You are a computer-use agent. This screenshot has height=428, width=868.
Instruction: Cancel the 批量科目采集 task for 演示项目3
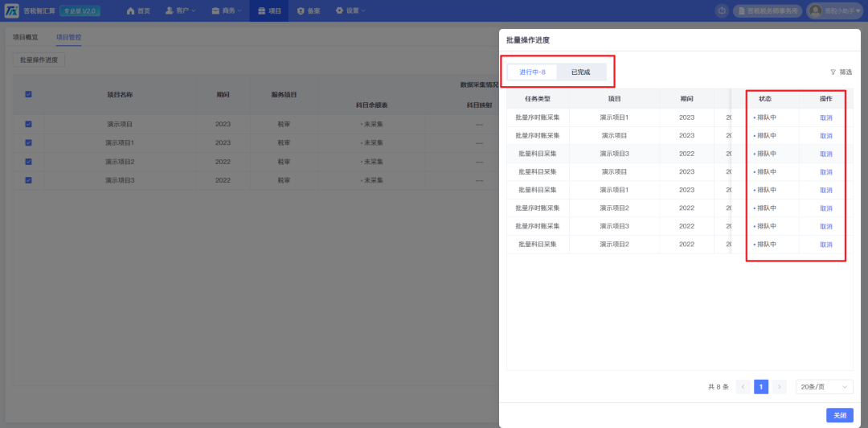coord(826,154)
